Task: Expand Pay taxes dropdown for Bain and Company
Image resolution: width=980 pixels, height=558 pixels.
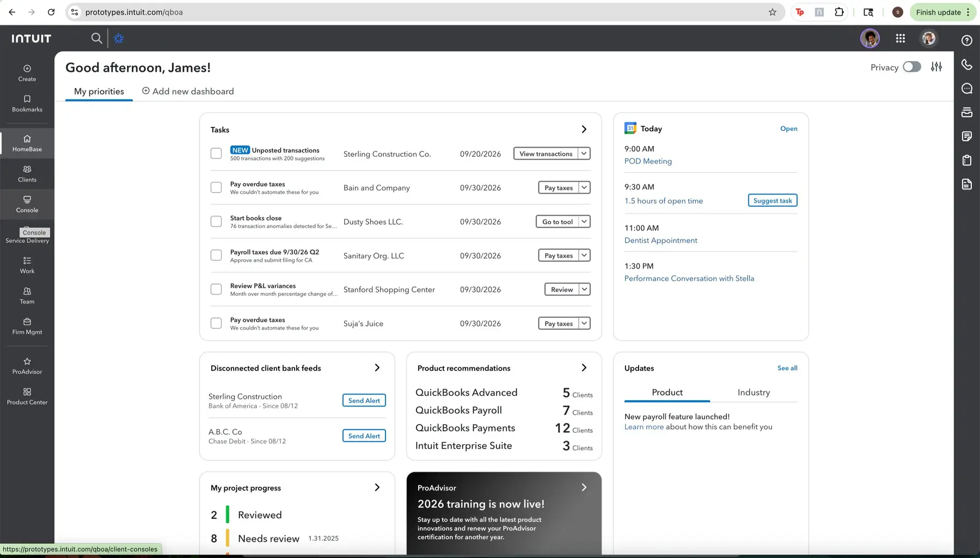Action: (x=584, y=187)
